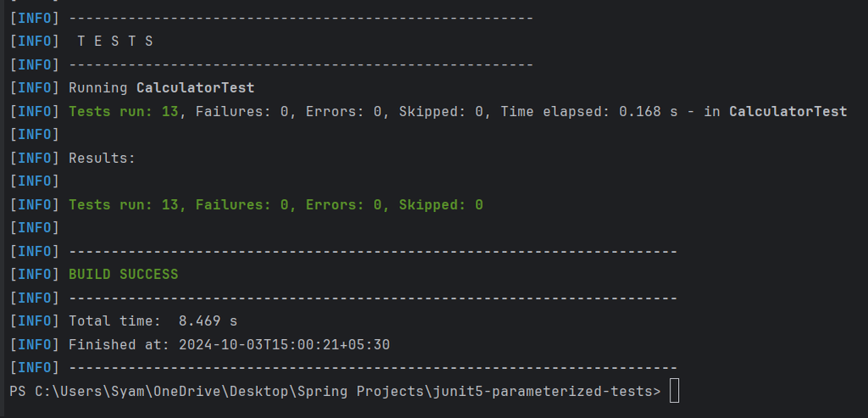The width and height of the screenshot is (868, 418).
Task: Click the PS prefix of the prompt
Action: (x=17, y=391)
